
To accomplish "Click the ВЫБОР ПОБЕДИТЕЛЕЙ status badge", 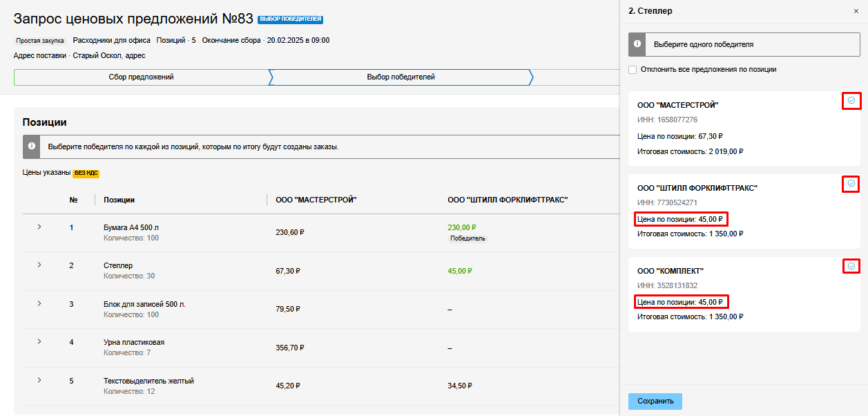I will [290, 19].
